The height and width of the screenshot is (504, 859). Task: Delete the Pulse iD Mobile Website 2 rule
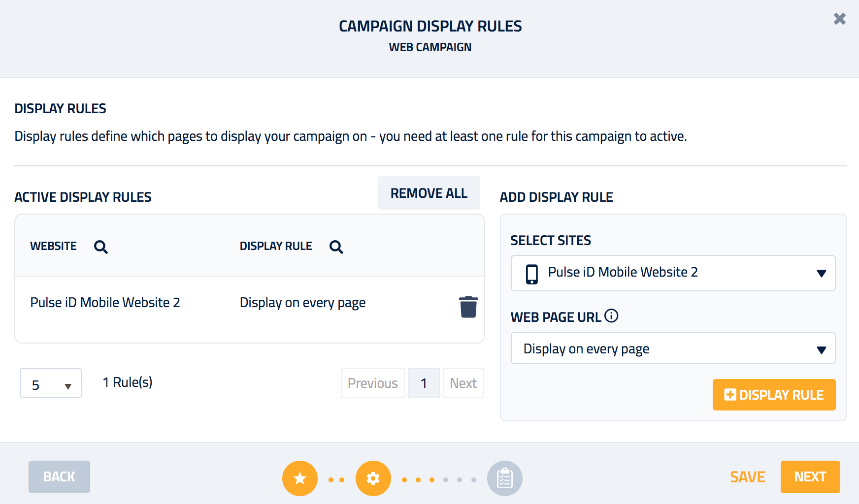tap(468, 307)
